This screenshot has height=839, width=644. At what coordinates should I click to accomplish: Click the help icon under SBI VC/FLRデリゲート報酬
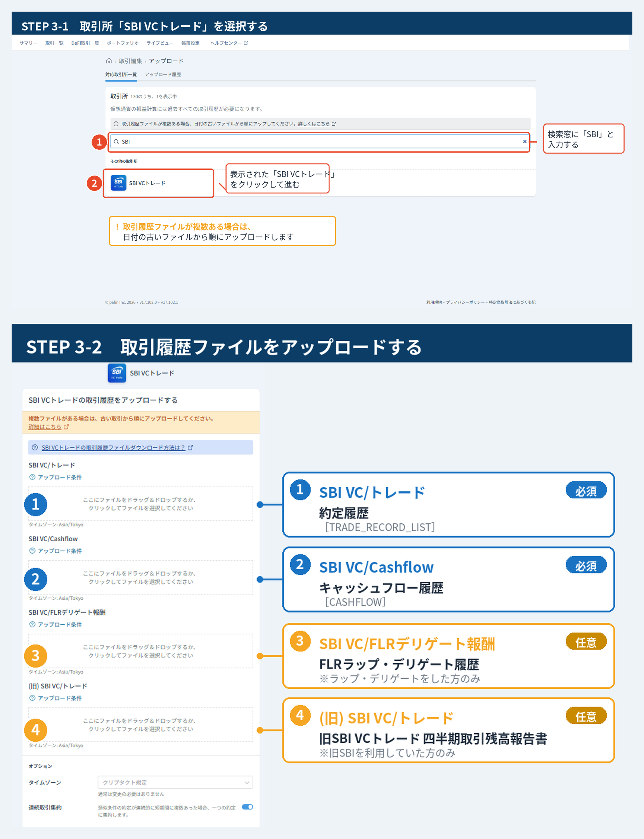click(33, 625)
